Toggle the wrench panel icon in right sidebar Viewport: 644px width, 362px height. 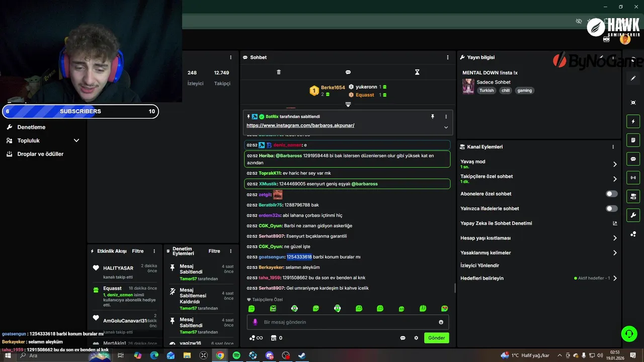(633, 215)
